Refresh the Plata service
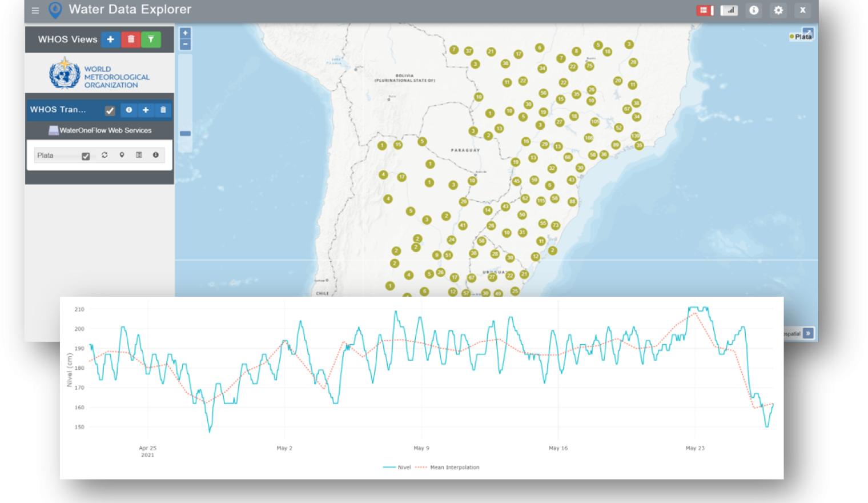868x503 pixels. [x=105, y=155]
